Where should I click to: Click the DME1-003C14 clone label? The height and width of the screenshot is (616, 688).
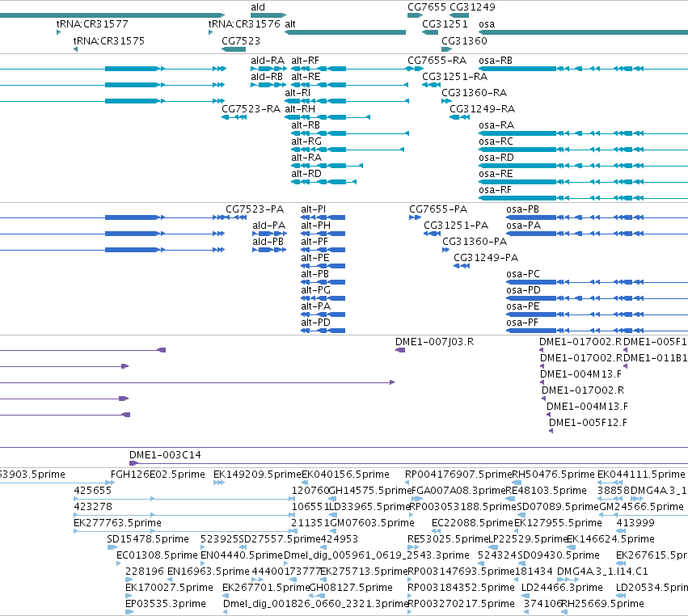click(165, 455)
